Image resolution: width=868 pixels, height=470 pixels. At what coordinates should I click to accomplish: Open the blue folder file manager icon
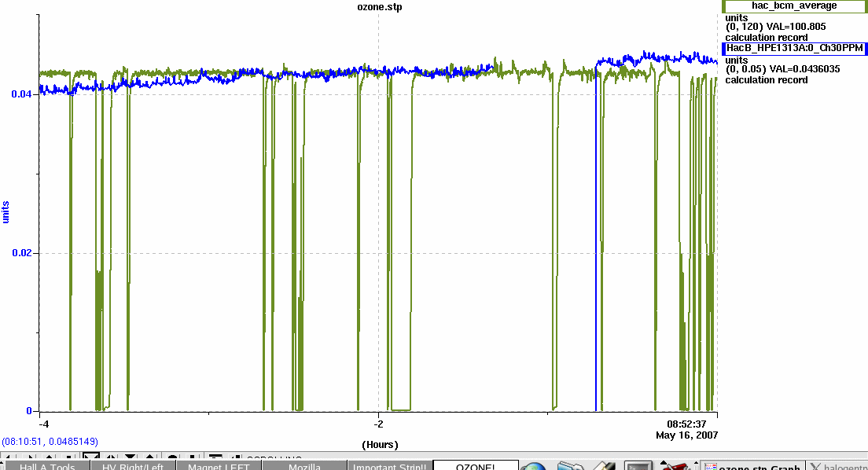click(x=569, y=466)
